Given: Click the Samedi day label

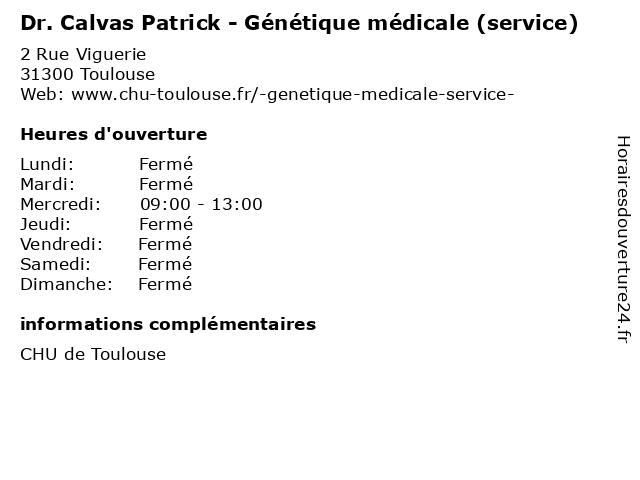Looking at the screenshot, I should tap(55, 264).
